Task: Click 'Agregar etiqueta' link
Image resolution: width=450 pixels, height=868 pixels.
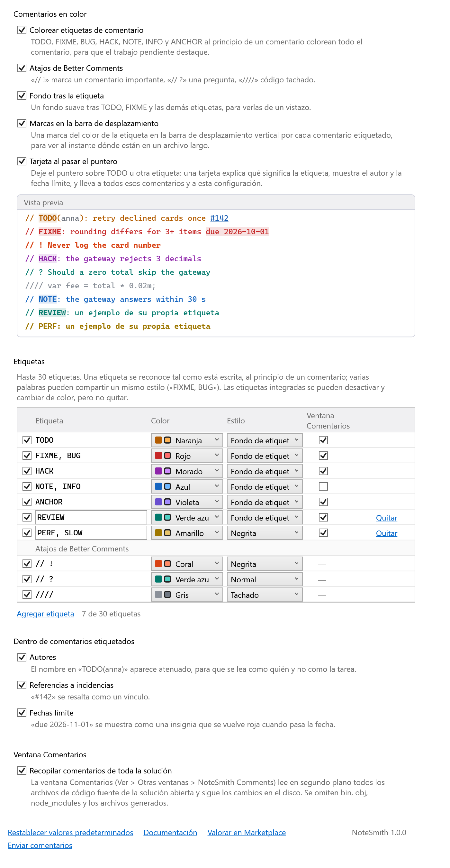Action: [x=45, y=614]
